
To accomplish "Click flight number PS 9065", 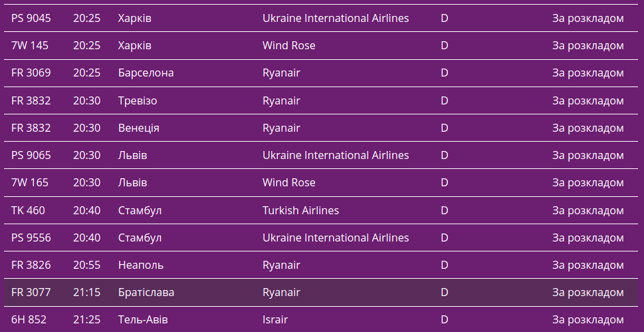I will (x=31, y=155).
